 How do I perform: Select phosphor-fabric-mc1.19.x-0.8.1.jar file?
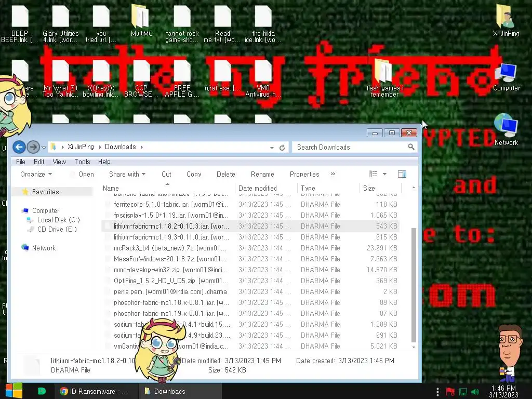(250, 313)
